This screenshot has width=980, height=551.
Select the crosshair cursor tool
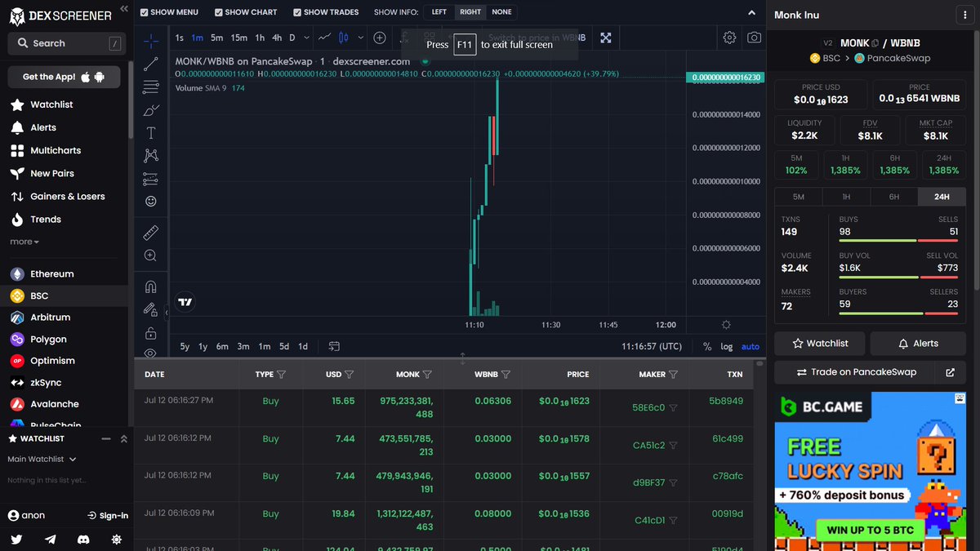coord(151,41)
